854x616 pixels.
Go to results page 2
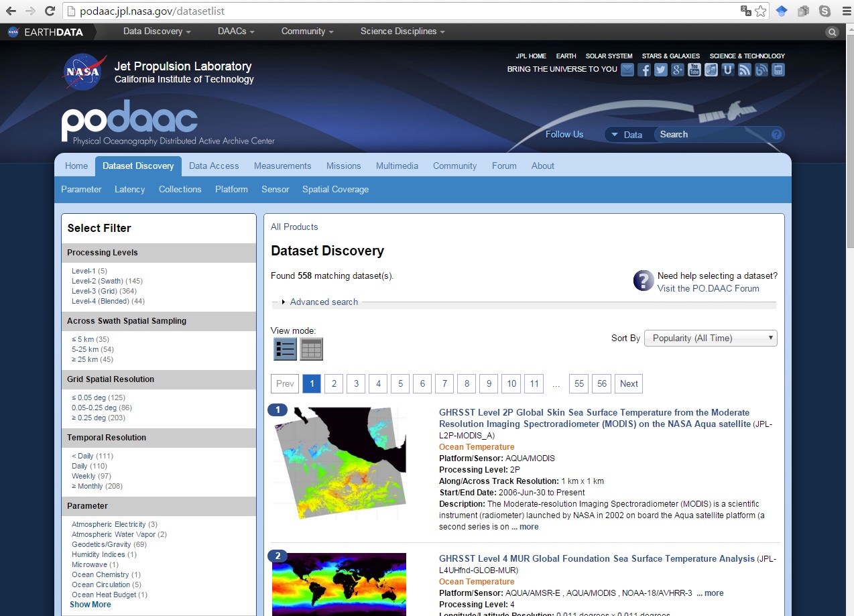(x=334, y=384)
